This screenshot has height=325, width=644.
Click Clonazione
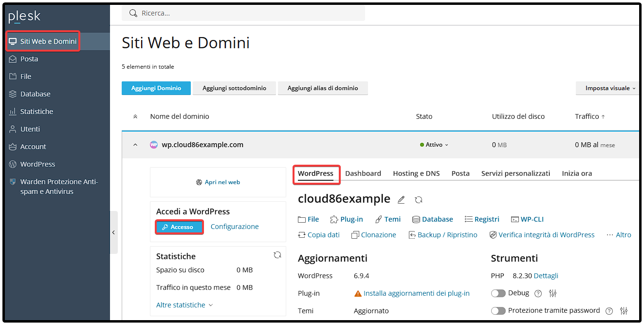374,235
